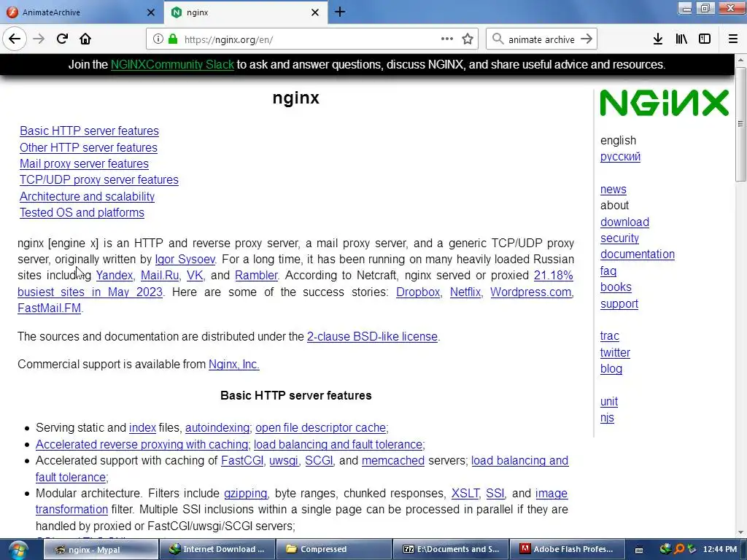Open the twitter sidebar link

(x=615, y=353)
